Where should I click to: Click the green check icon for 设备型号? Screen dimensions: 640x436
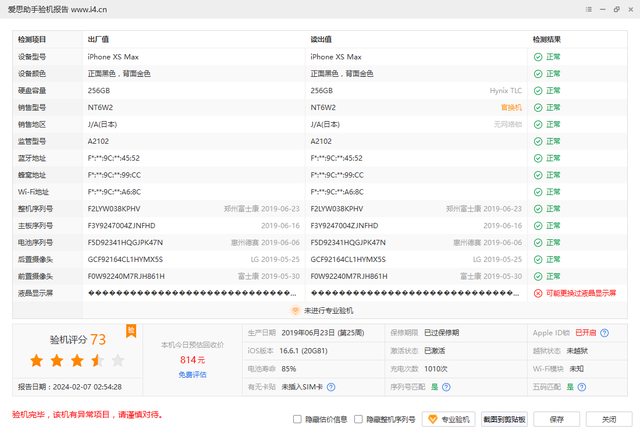pyautogui.click(x=538, y=57)
